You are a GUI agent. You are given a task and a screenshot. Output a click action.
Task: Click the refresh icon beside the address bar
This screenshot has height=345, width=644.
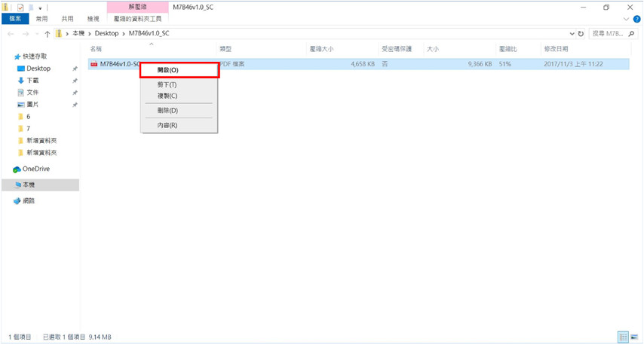pyautogui.click(x=581, y=34)
